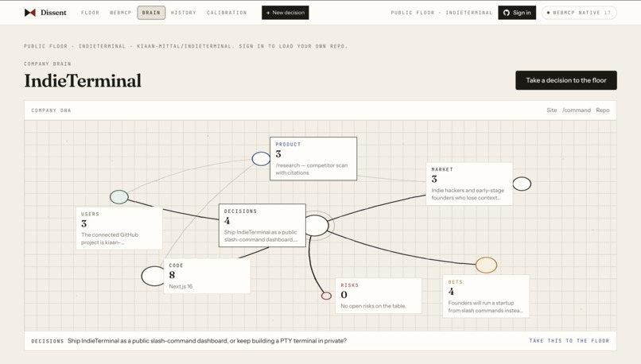Select the white Market node circle

coord(522,184)
